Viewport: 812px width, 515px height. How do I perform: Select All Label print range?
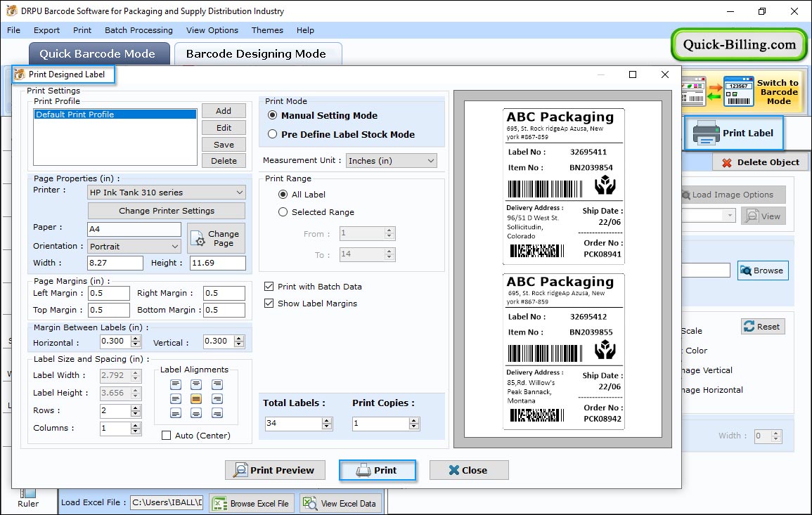283,195
